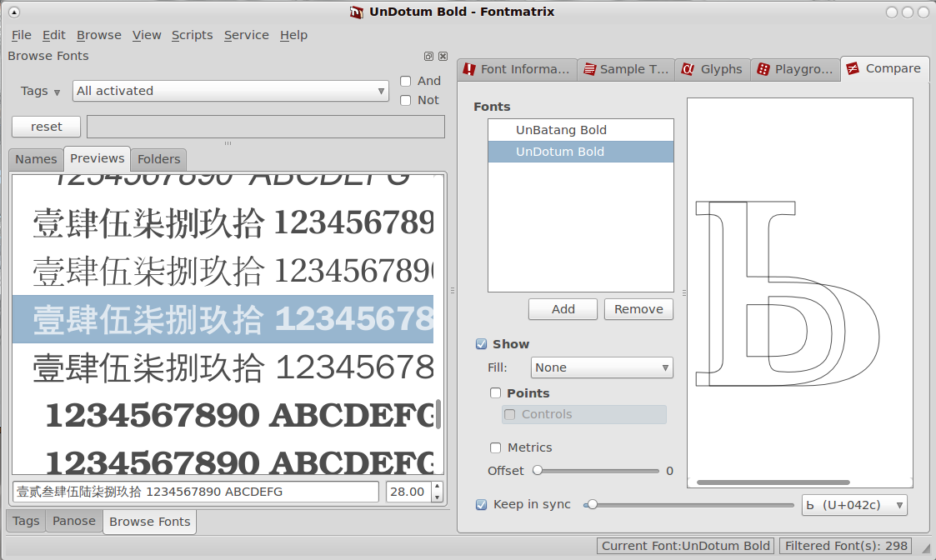The height and width of the screenshot is (560, 936).
Task: Open the glyph selector showing U+042c
Action: [854, 505]
